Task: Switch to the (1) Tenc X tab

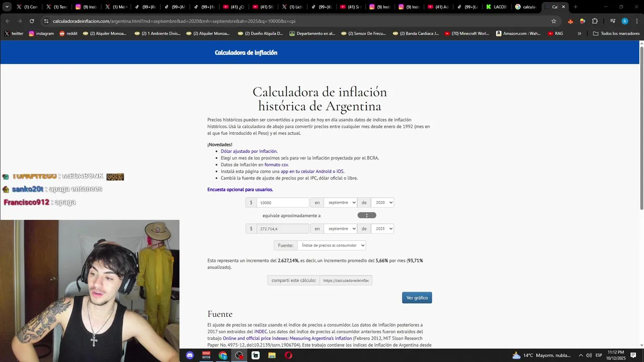Action: click(56, 7)
